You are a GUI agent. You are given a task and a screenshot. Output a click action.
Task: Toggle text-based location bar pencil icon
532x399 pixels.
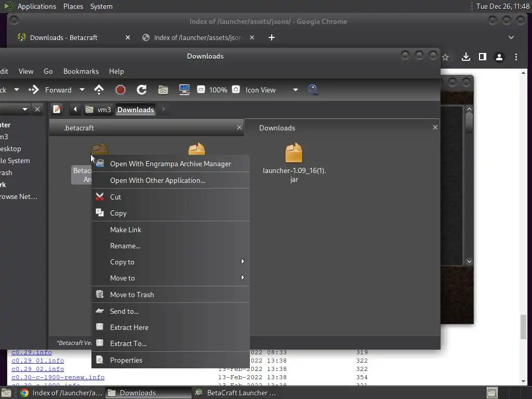tap(57, 109)
